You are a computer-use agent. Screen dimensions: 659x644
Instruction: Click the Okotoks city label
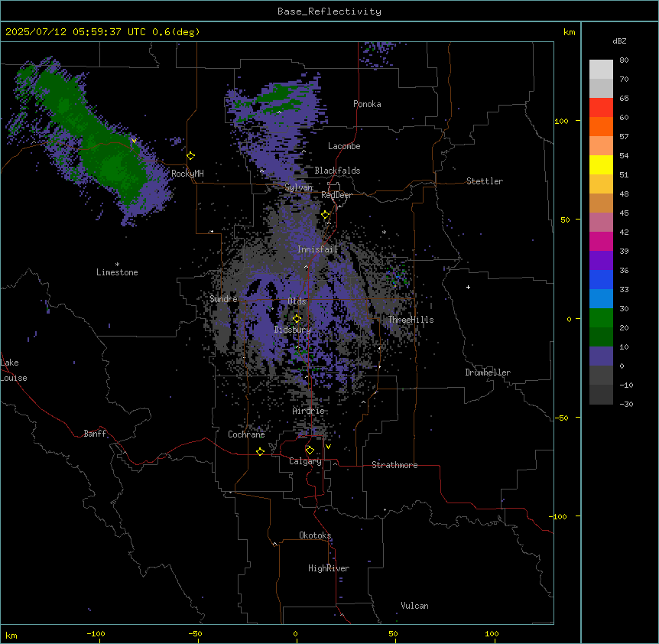(x=315, y=535)
